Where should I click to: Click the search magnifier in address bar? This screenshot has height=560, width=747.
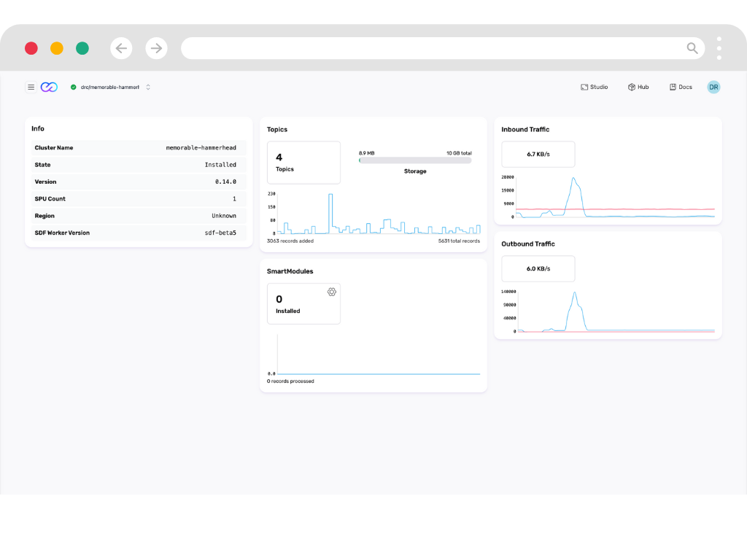click(692, 48)
